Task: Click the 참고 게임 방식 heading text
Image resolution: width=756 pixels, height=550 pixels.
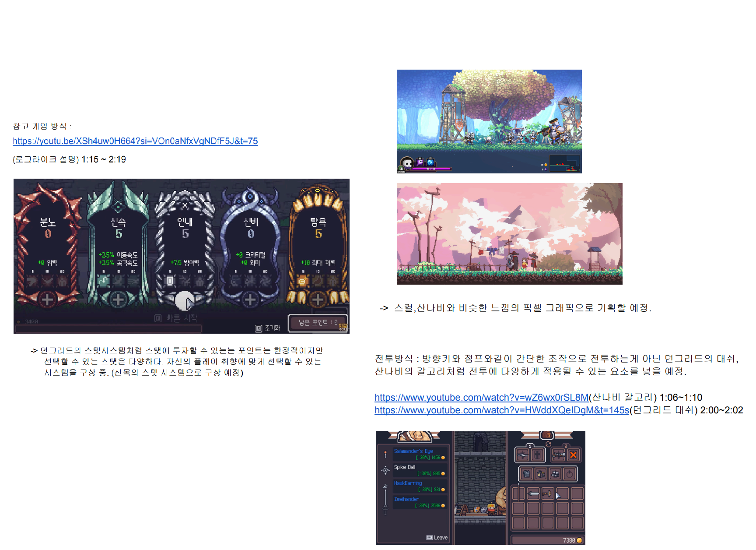Action: click(x=42, y=127)
